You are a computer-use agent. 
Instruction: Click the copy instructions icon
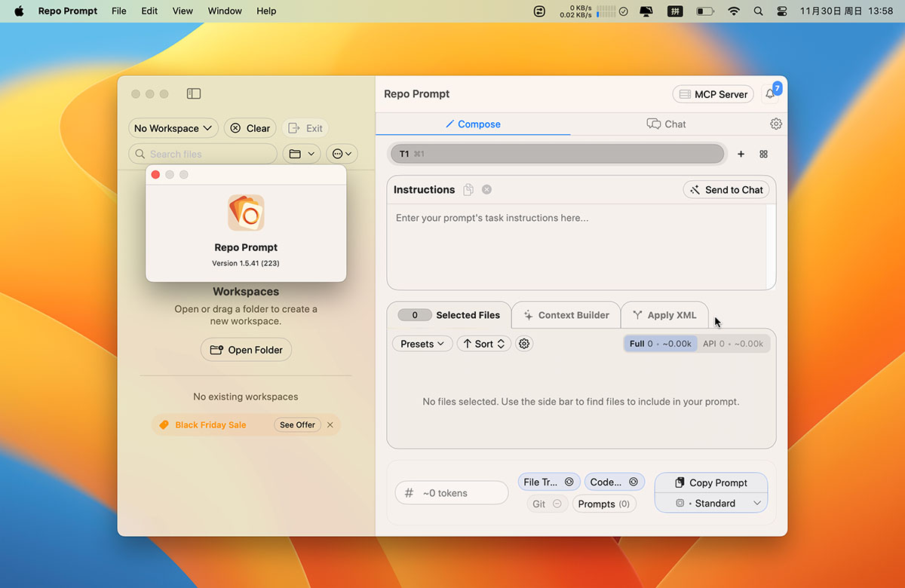468,190
